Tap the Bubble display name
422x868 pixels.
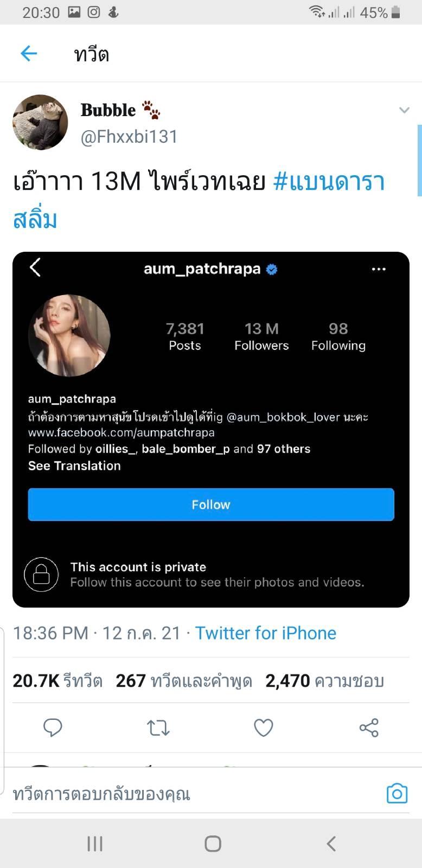[108, 110]
